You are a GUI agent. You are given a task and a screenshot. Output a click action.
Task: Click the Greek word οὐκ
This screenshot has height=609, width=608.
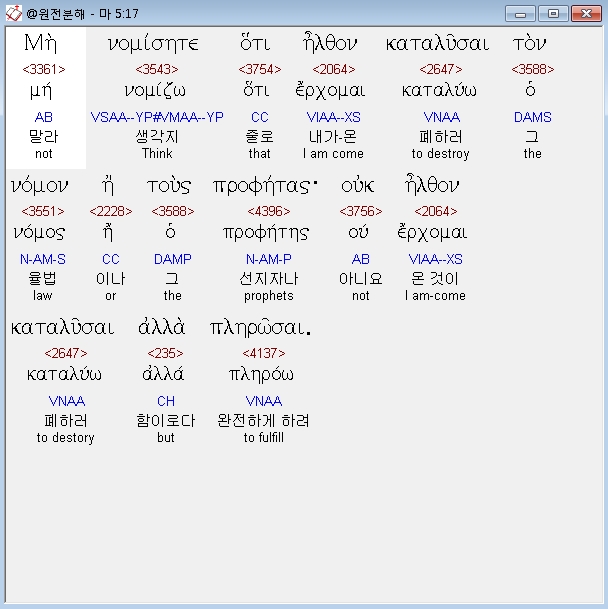[358, 186]
